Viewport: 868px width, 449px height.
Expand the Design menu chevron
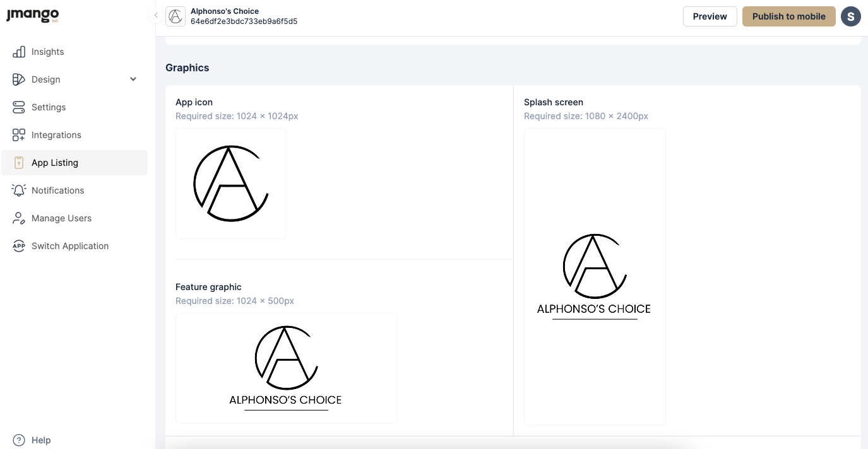(133, 79)
